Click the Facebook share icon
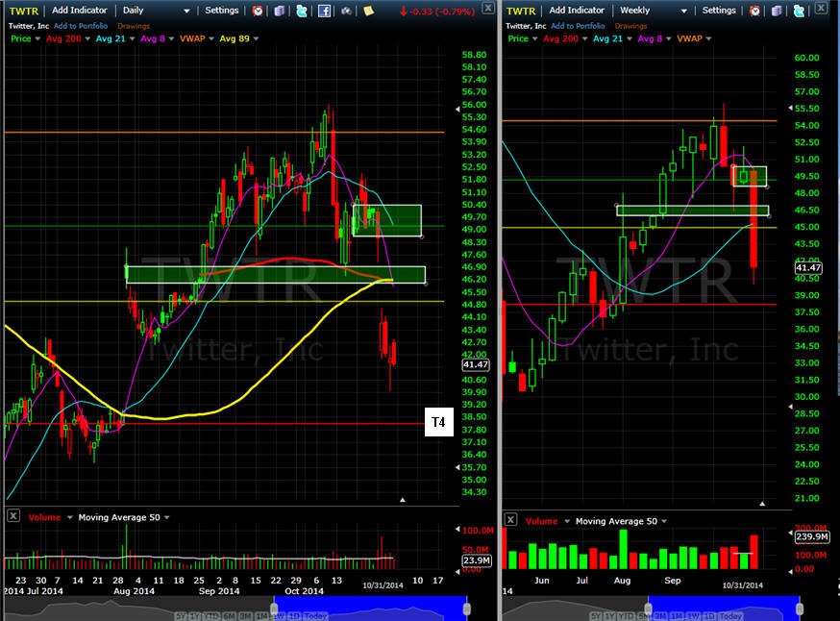 point(324,11)
